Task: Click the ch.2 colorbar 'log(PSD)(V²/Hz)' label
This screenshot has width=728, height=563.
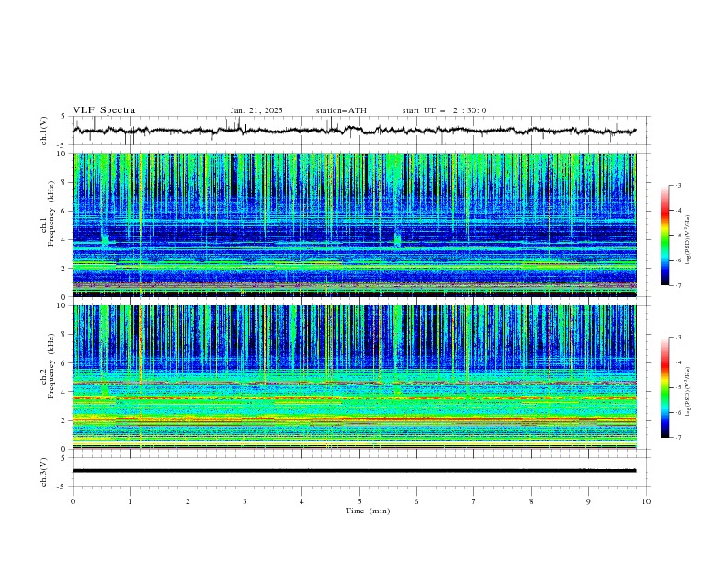Action: tap(688, 392)
